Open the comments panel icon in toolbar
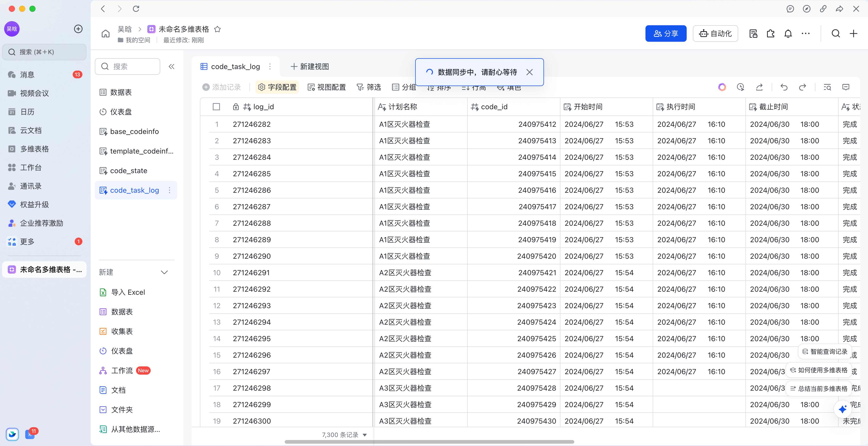 [846, 87]
